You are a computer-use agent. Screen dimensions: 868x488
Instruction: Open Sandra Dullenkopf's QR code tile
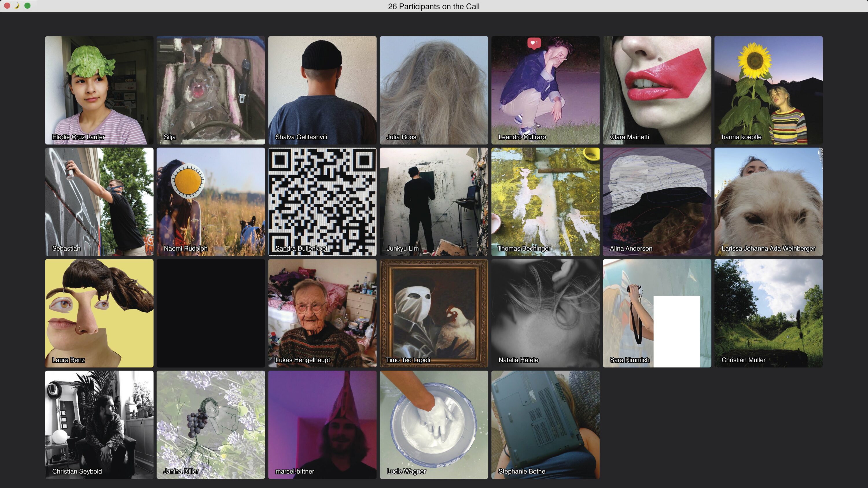tap(322, 202)
